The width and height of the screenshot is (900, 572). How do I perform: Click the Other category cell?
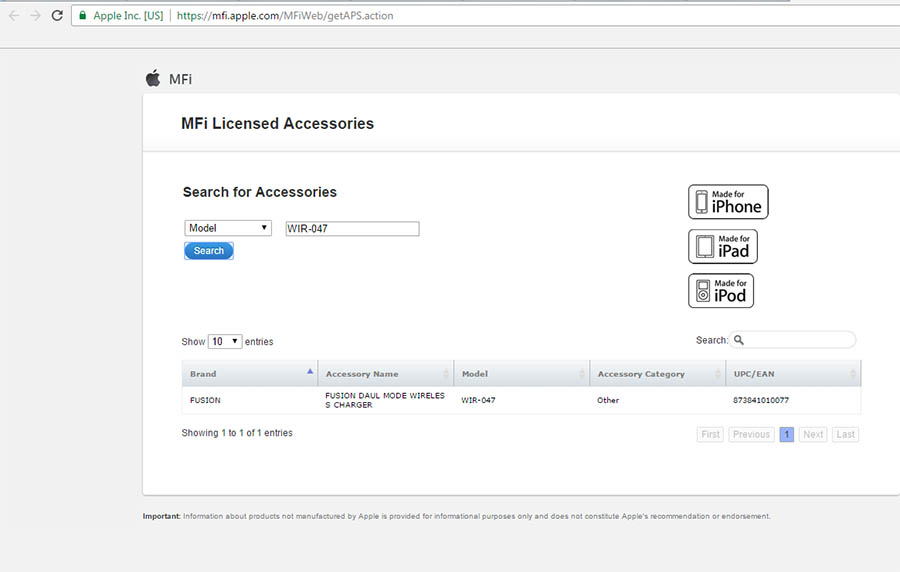pyautogui.click(x=608, y=400)
